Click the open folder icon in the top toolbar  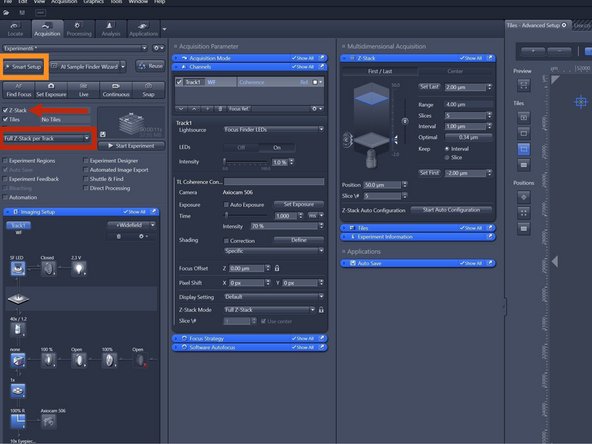[x=6, y=13]
